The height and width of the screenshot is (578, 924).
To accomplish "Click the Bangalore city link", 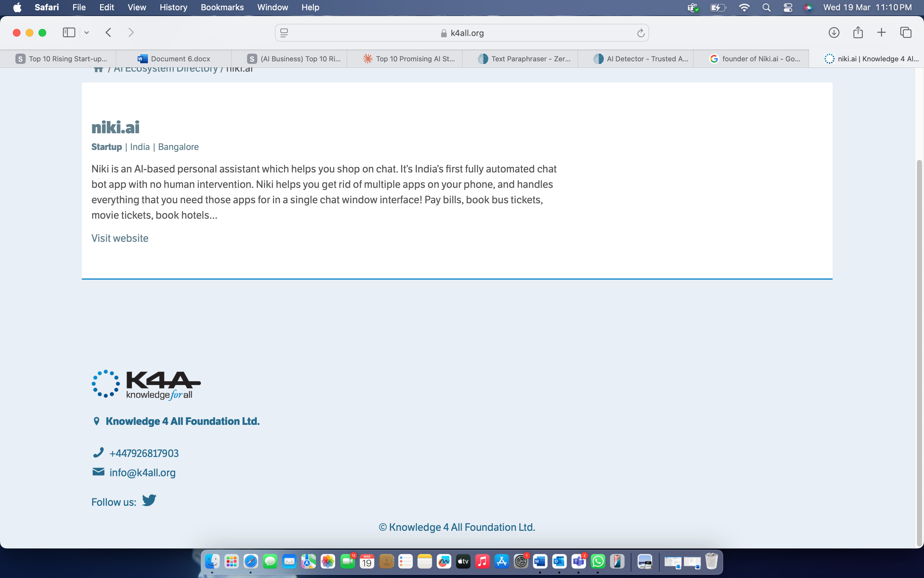I will tap(178, 147).
